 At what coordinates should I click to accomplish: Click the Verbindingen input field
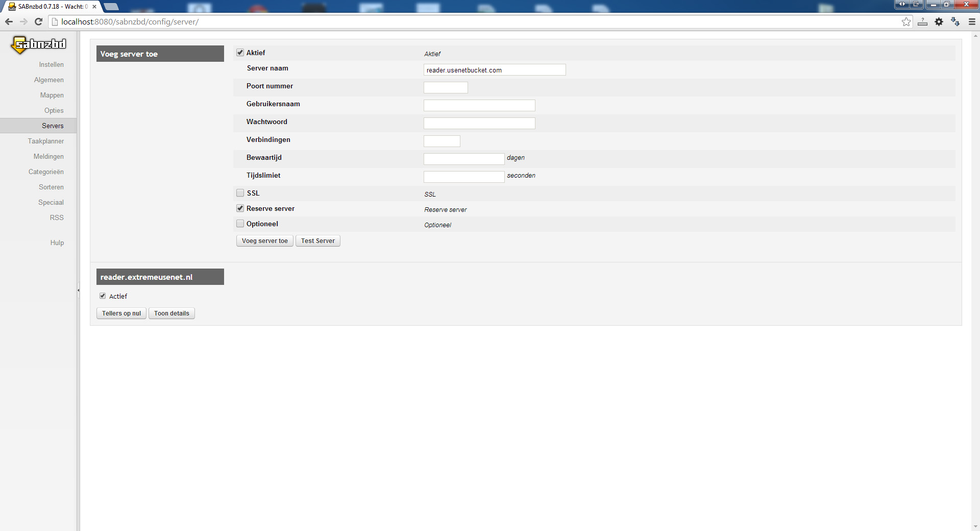442,141
